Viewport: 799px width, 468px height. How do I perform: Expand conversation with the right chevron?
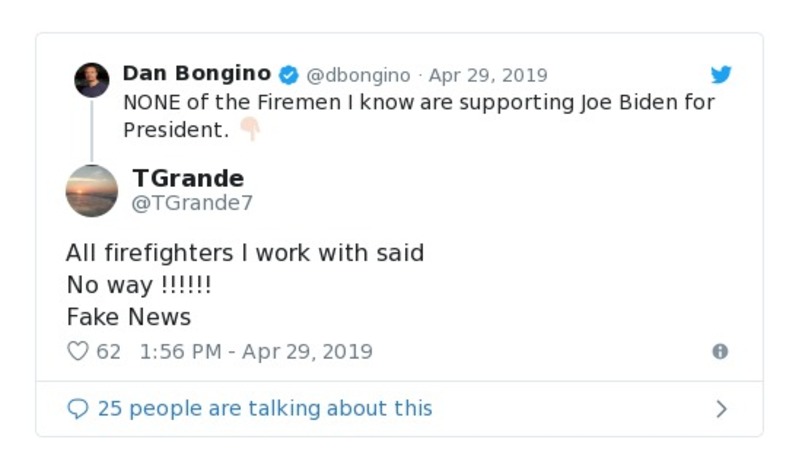click(721, 408)
